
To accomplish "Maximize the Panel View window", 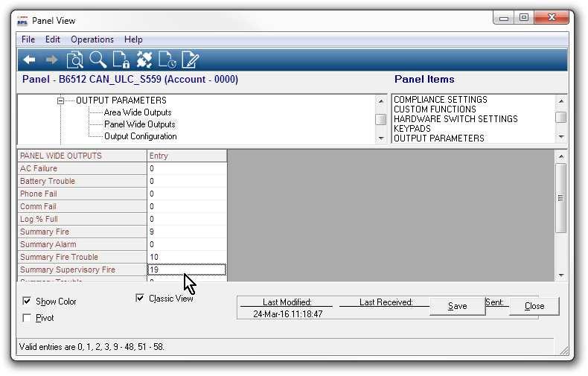I will [x=524, y=17].
